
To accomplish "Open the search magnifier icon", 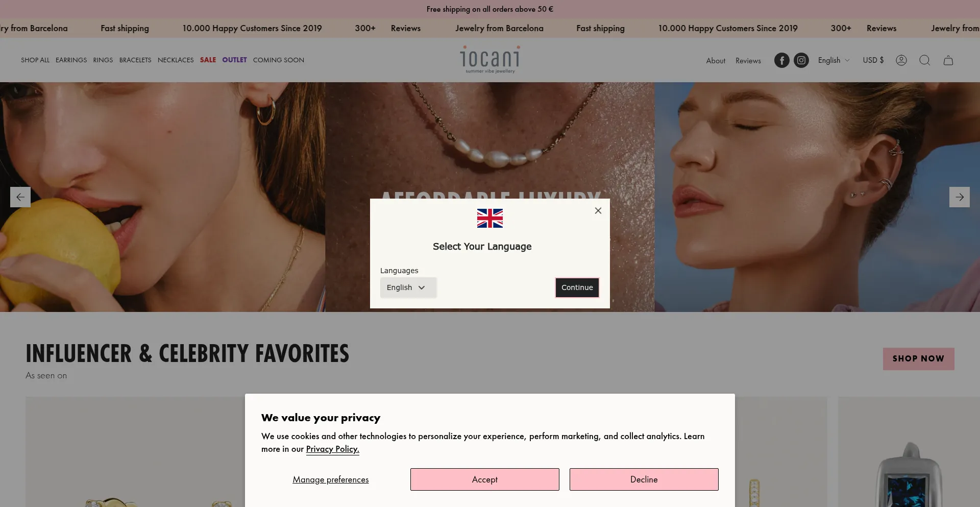I will coord(924,60).
